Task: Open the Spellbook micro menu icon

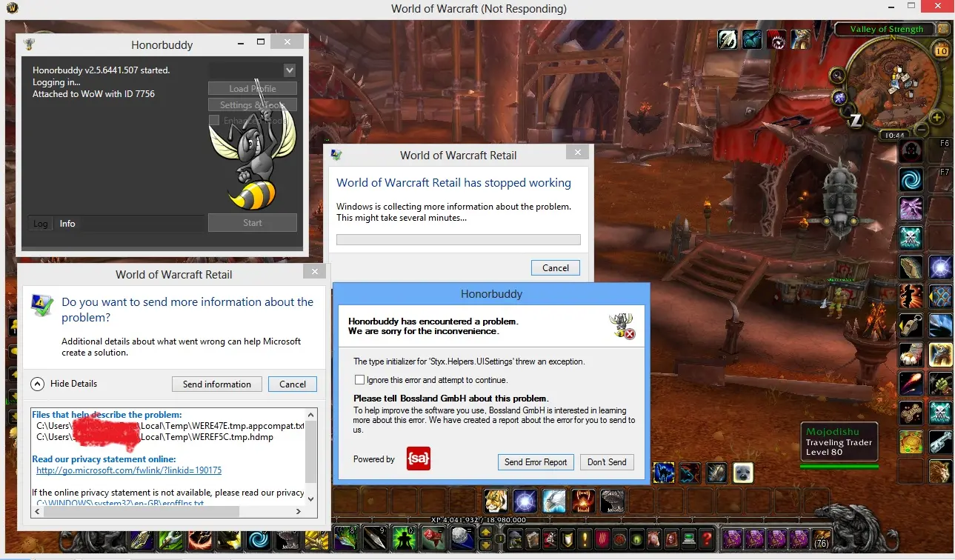Action: 533,539
